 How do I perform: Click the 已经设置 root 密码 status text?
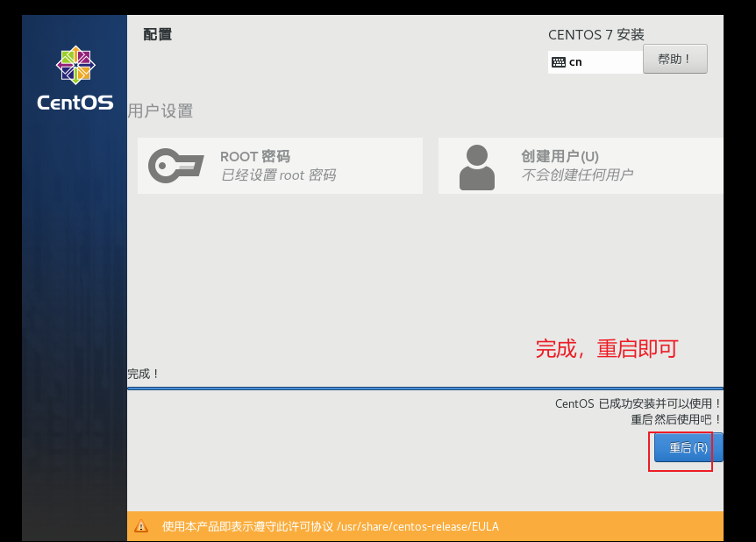tap(278, 175)
